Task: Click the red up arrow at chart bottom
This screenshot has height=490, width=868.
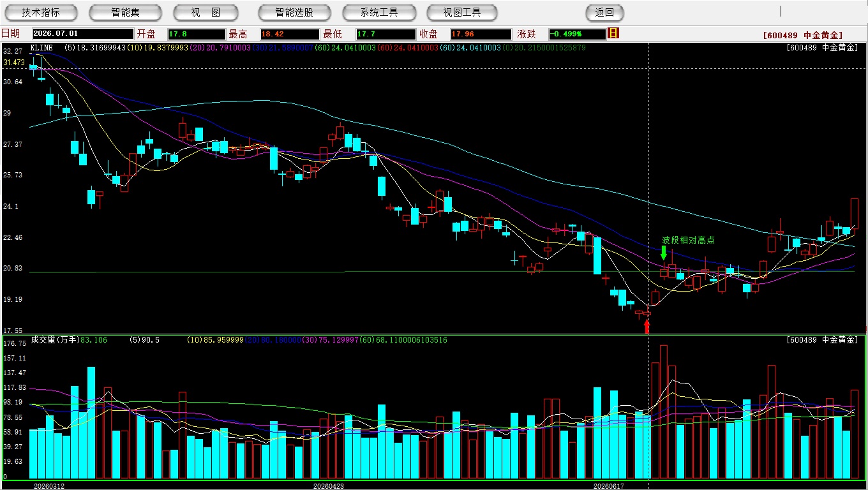Action: pos(647,326)
